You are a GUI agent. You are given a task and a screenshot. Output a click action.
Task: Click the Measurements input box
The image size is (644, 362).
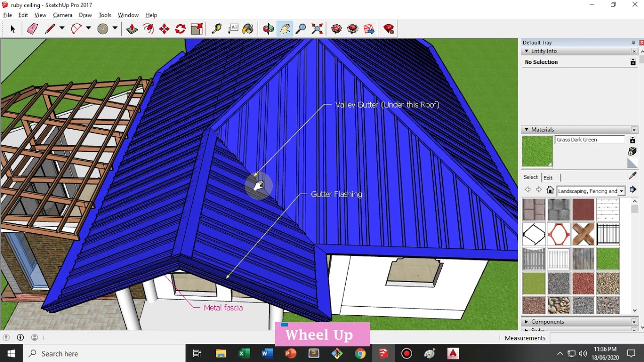click(x=597, y=338)
